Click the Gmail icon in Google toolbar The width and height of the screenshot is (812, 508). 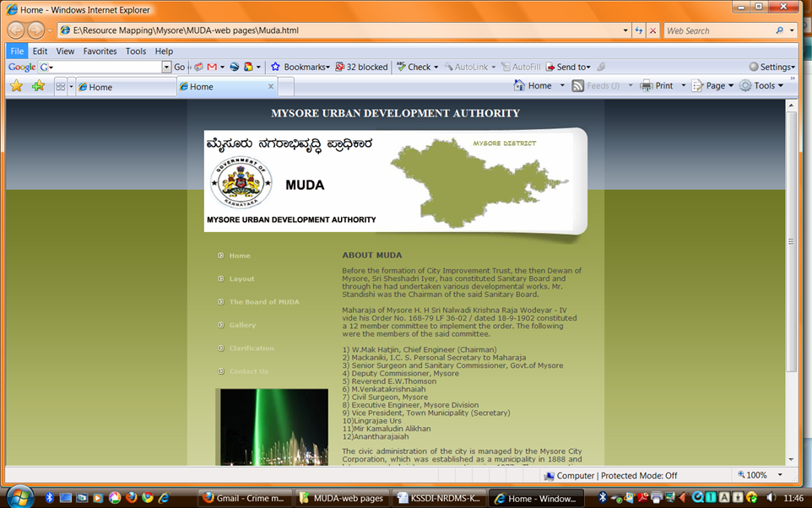pos(212,67)
